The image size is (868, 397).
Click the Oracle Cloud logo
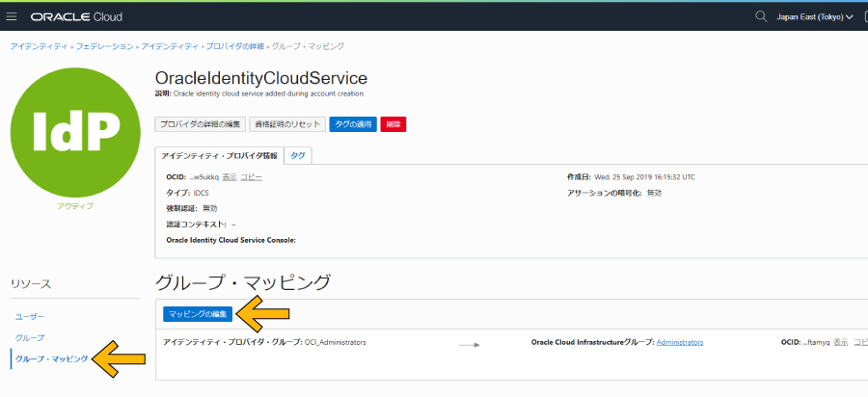(76, 17)
